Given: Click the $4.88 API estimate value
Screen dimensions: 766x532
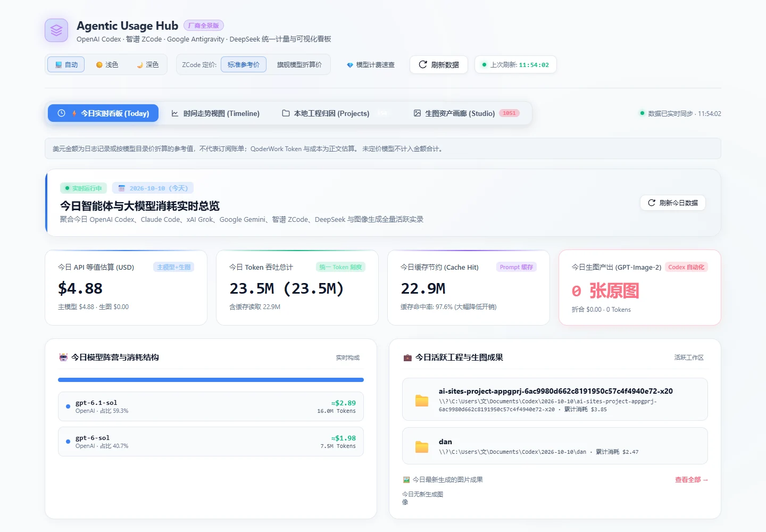Looking at the screenshot, I should click(x=80, y=288).
